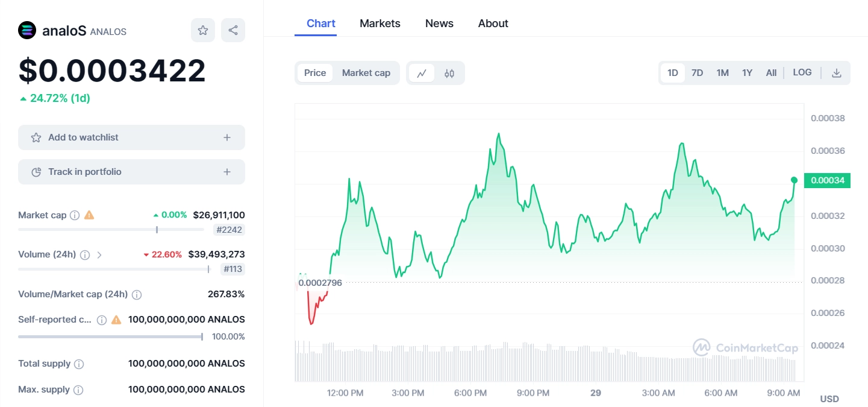868x407 pixels.
Task: Click the Market cap info icon
Action: [73, 215]
